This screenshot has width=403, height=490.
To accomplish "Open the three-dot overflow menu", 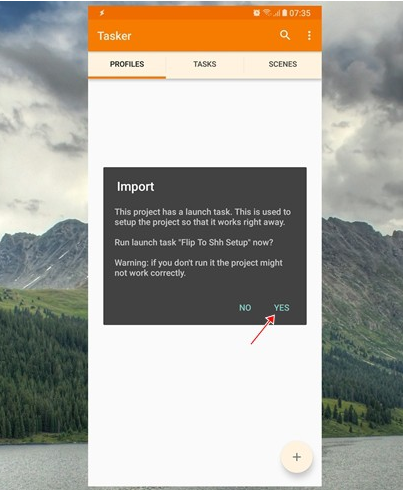I will [x=309, y=35].
